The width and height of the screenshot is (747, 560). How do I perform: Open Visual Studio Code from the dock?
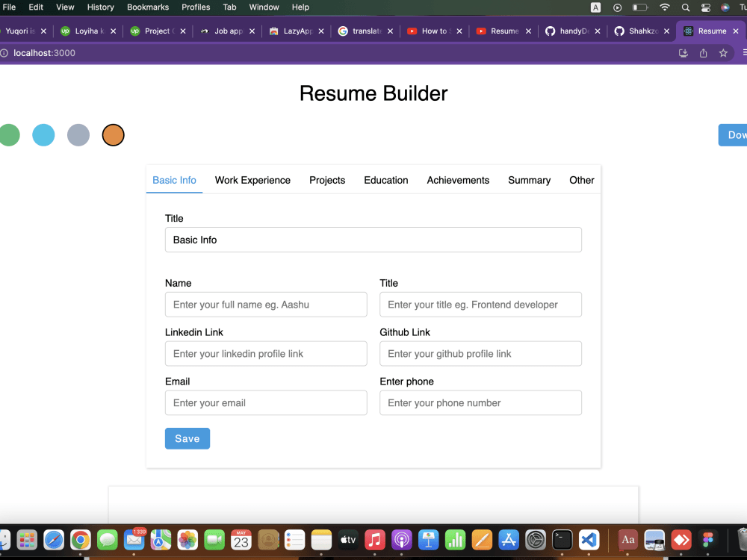(x=589, y=539)
